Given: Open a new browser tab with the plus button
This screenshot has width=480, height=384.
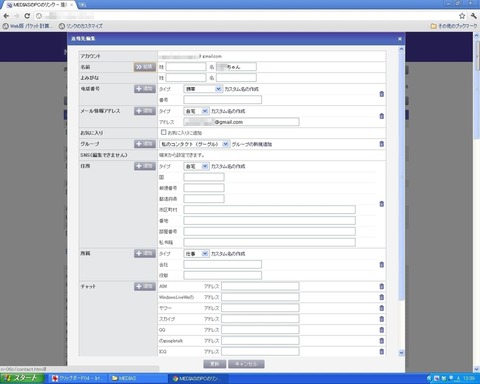Looking at the screenshot, I should (82, 5).
